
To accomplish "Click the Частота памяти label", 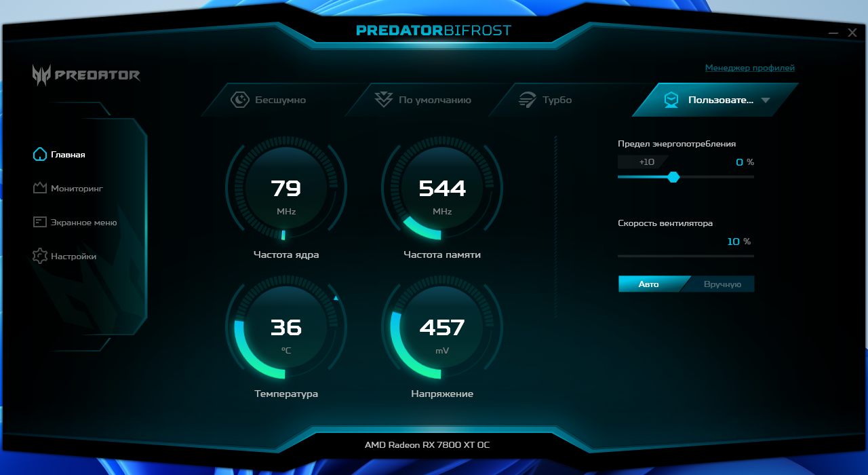I will 442,255.
